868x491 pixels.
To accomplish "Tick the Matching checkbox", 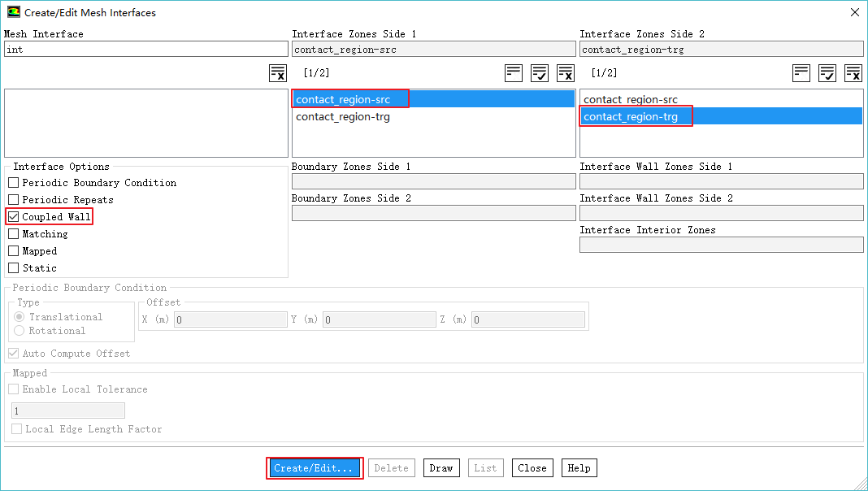I will [x=14, y=234].
